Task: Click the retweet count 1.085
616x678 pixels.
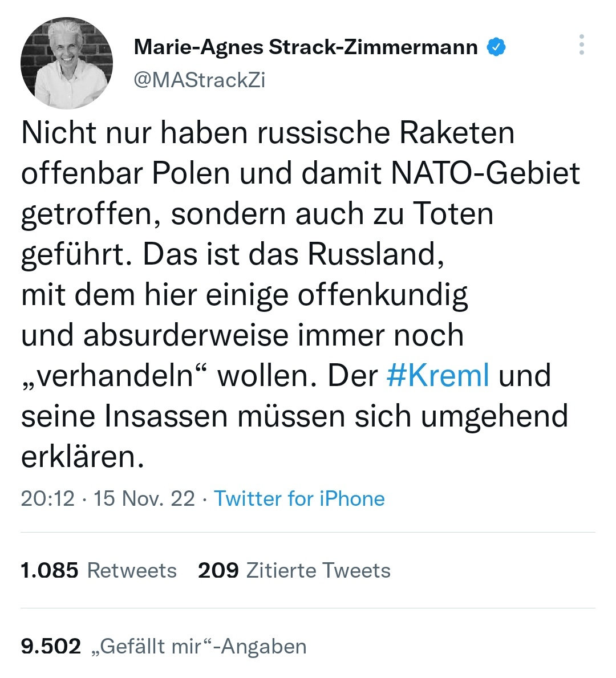Action: (49, 571)
